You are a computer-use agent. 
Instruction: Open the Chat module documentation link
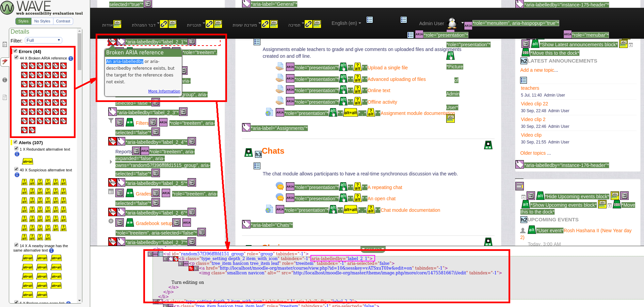[410, 210]
